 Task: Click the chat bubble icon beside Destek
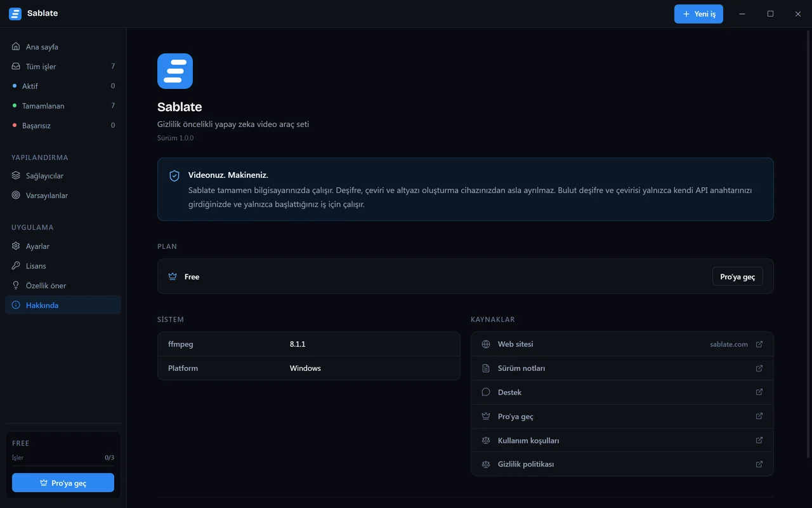486,392
